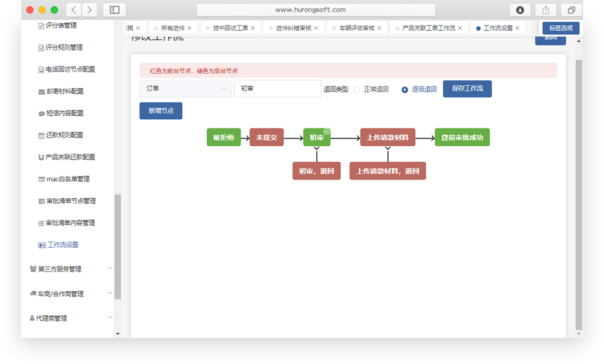Close the 车辆评估审核 tab

coord(379,28)
